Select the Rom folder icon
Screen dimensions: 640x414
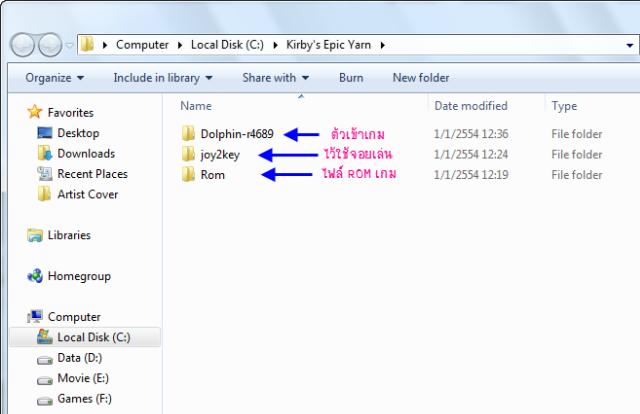(188, 174)
